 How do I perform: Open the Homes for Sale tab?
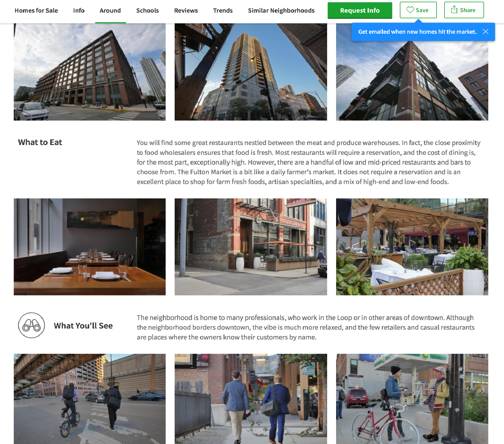(x=36, y=10)
